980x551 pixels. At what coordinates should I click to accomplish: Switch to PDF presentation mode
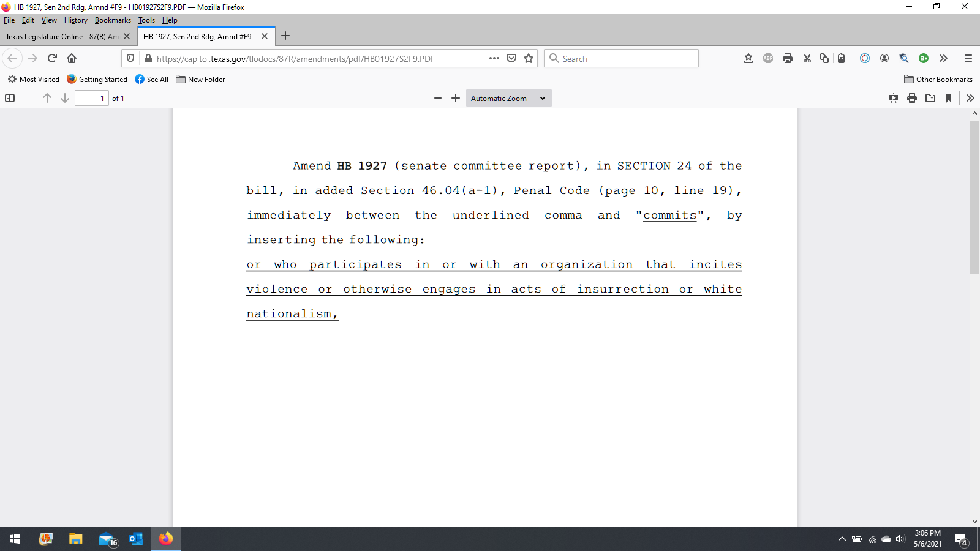[894, 98]
